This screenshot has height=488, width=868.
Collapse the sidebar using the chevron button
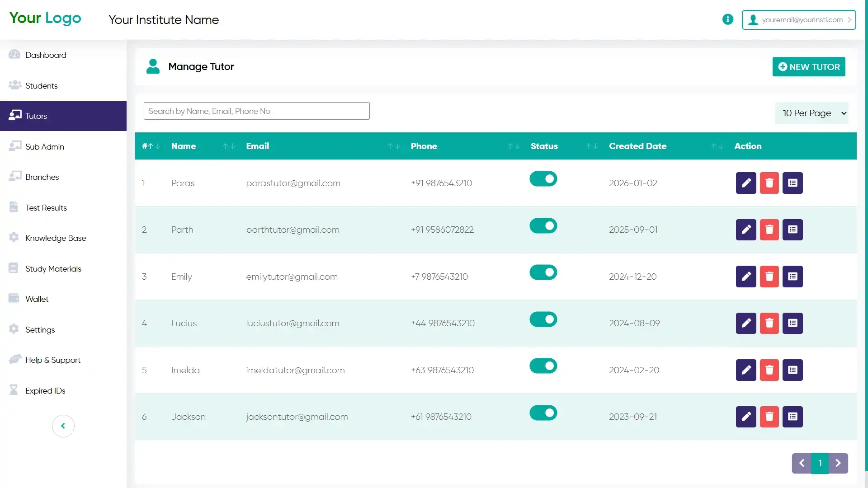[x=63, y=426]
